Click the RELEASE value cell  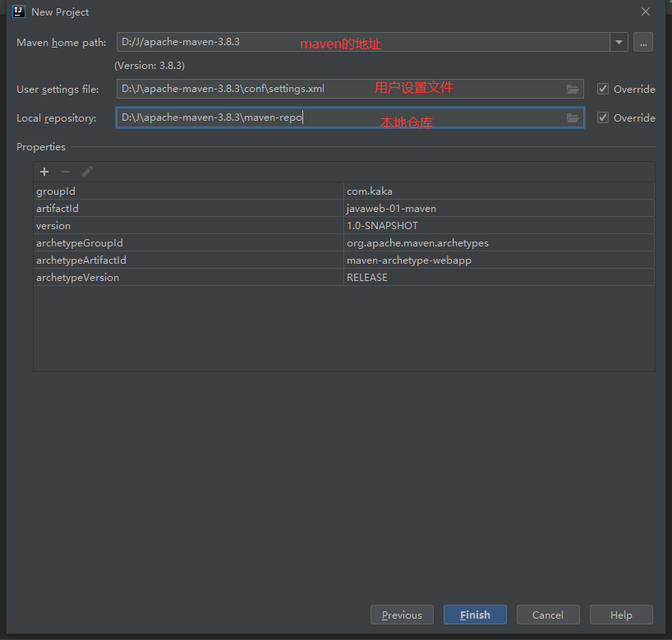[x=499, y=278]
